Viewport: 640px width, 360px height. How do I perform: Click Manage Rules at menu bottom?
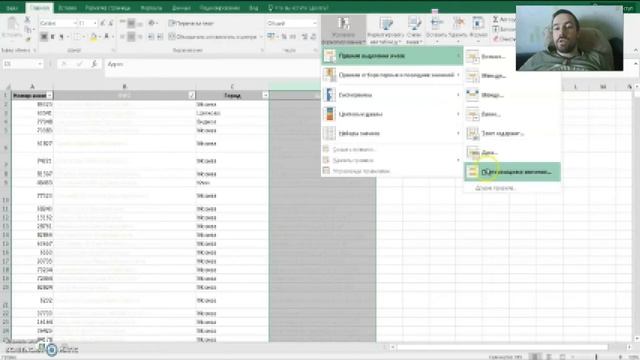click(392, 171)
